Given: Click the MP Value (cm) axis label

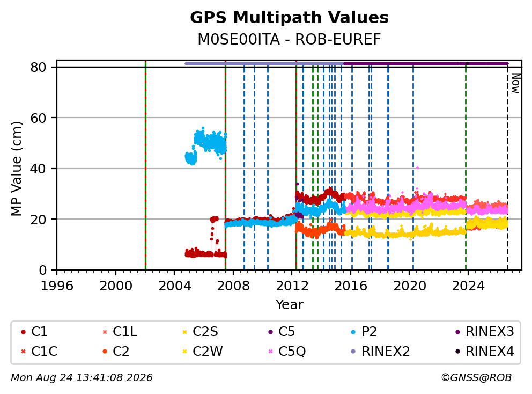Looking at the screenshot, I should pos(16,169).
